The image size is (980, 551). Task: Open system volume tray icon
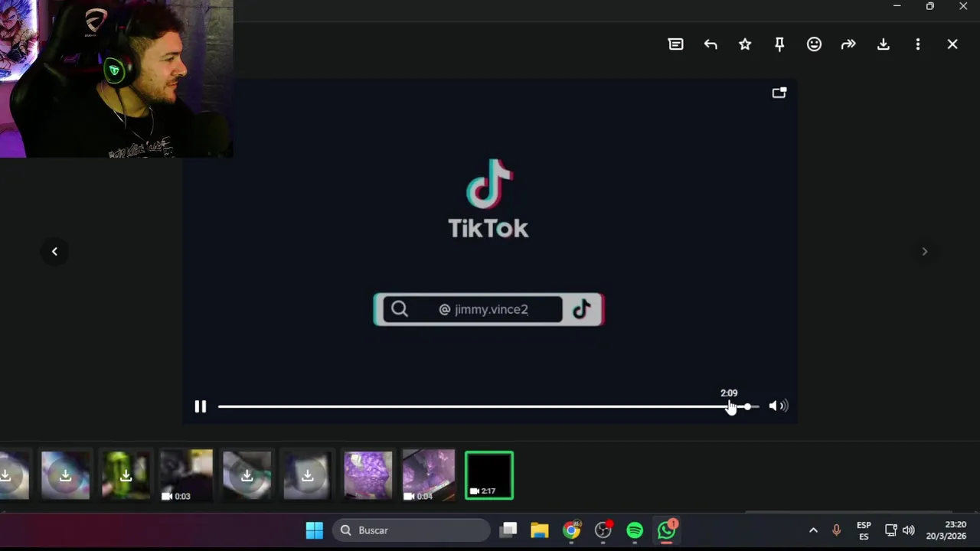pyautogui.click(x=909, y=530)
